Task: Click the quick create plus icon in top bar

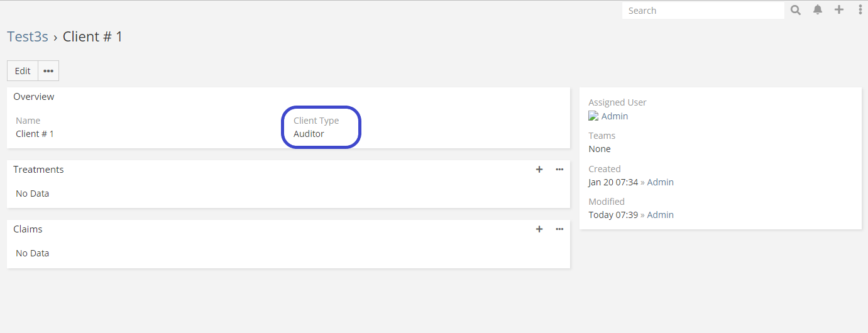Action: [x=839, y=10]
